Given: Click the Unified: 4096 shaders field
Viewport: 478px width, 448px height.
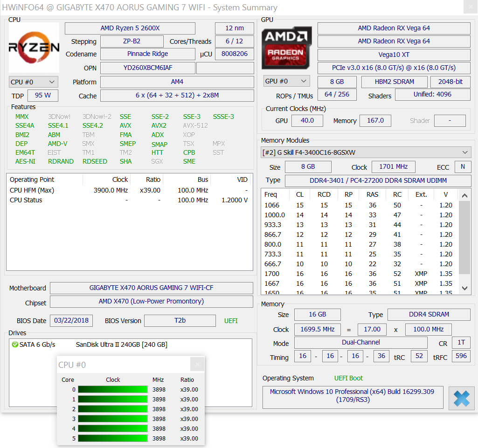Looking at the screenshot, I should pyautogui.click(x=433, y=95).
